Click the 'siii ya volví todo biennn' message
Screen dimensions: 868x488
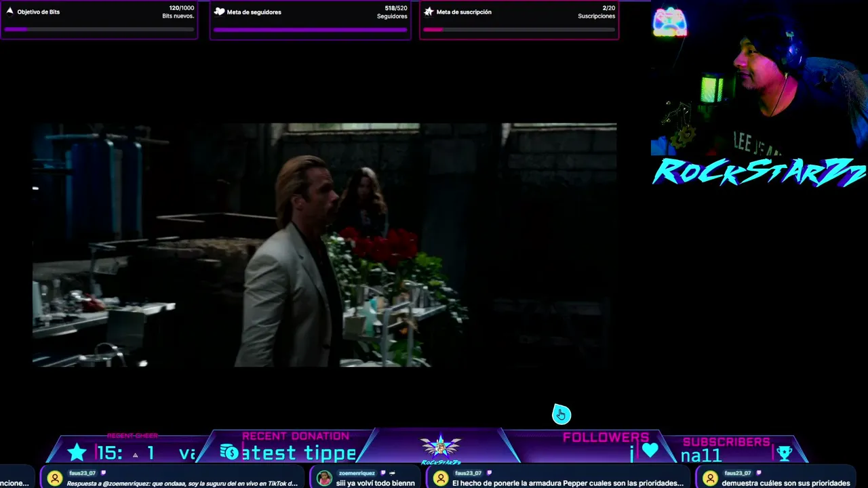(x=376, y=483)
